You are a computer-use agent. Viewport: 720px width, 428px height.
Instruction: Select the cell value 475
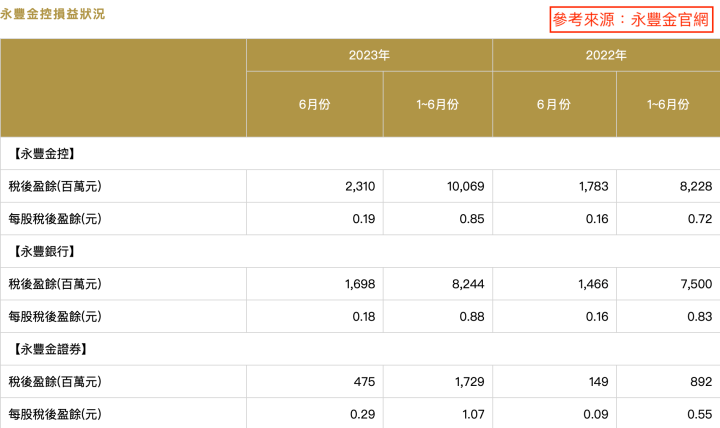[x=364, y=382]
